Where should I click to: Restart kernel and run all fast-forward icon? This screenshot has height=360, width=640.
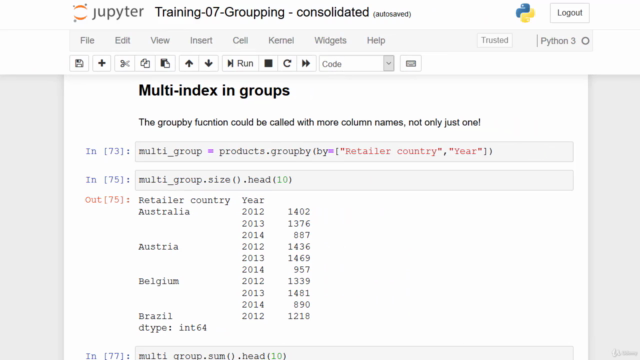(x=306, y=64)
